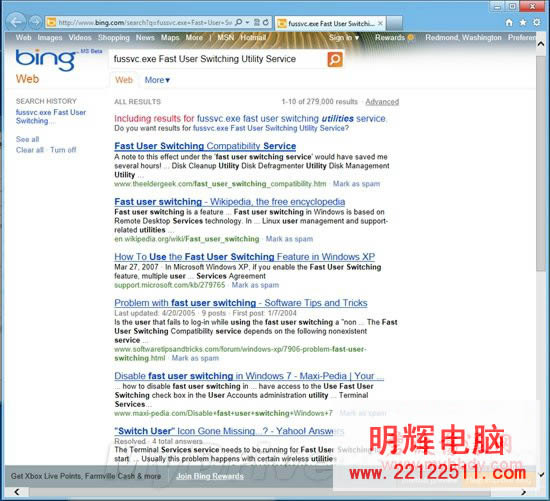Close the fussvc.exe browser tab
550x501 pixels.
tap(380, 24)
